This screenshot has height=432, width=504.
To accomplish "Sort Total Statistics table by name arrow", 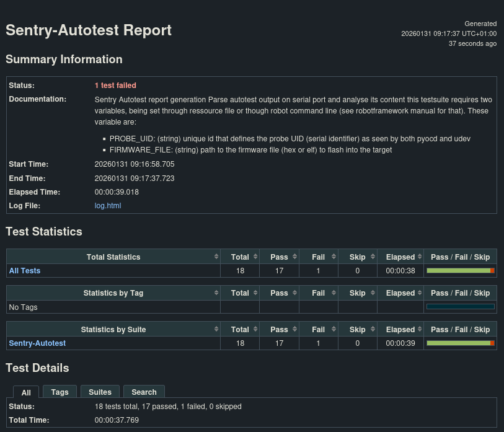I will (216, 257).
